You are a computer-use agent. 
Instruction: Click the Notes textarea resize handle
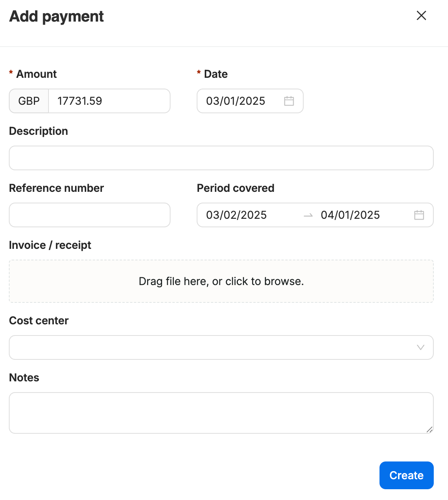(430, 430)
